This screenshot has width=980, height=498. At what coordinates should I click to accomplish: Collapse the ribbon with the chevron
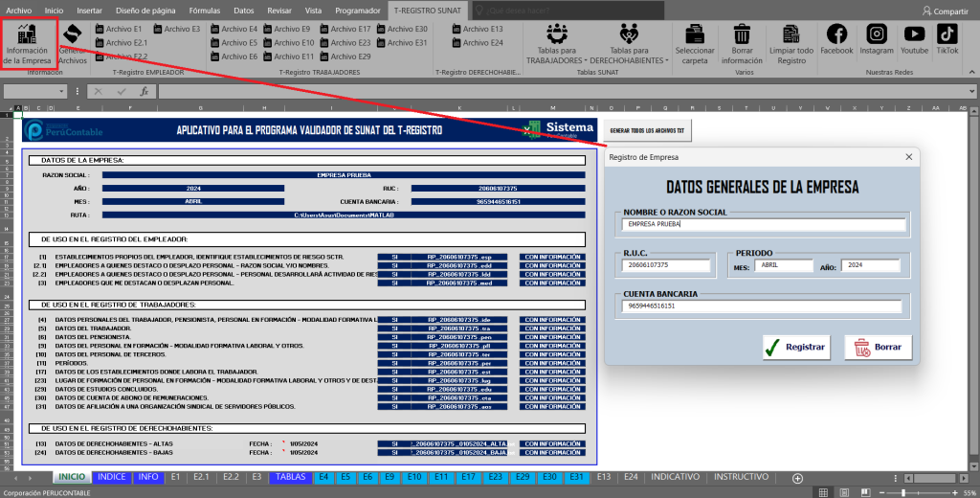[972, 72]
